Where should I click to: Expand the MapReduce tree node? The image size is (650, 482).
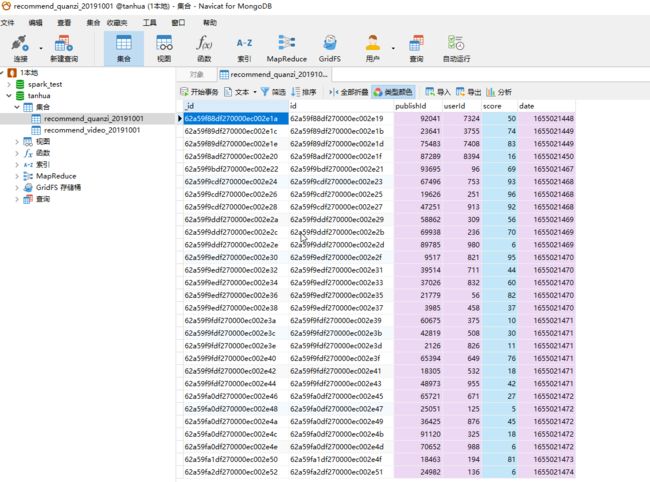tap(17, 176)
